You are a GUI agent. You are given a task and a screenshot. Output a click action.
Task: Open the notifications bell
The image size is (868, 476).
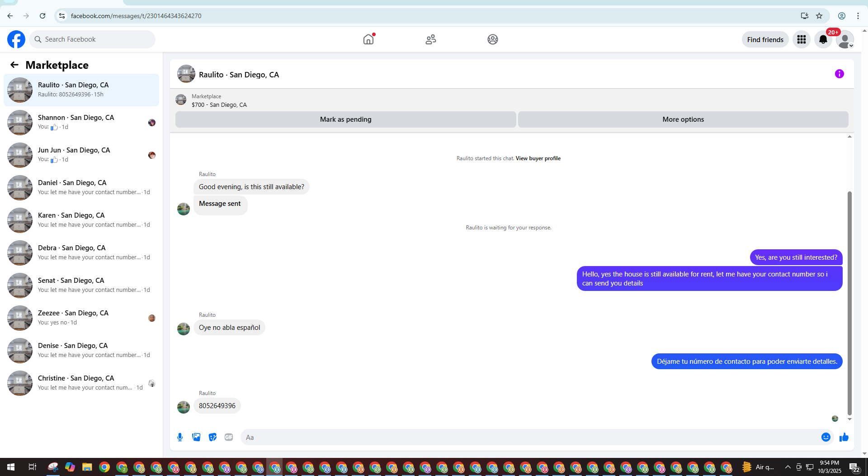(x=823, y=39)
